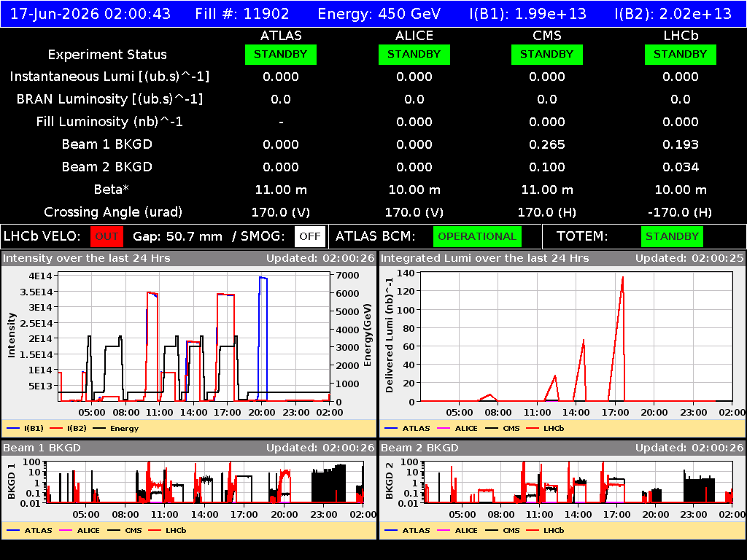
Task: Click the ALICE legend in Integrated Lumi chart
Action: 457,429
